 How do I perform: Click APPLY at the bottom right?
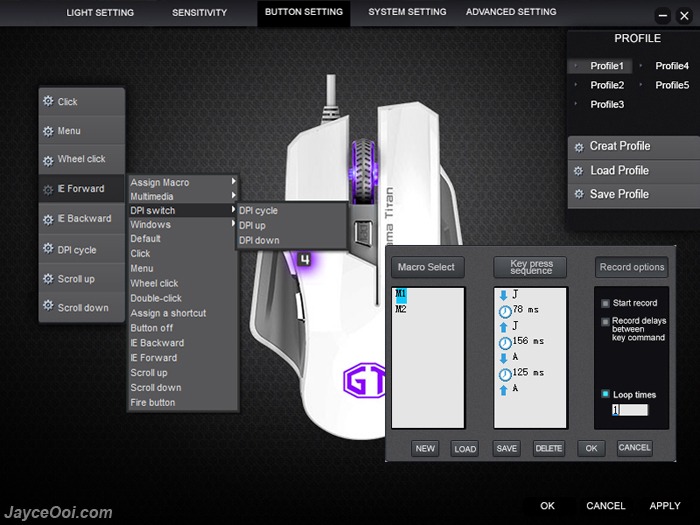pyautogui.click(x=665, y=506)
